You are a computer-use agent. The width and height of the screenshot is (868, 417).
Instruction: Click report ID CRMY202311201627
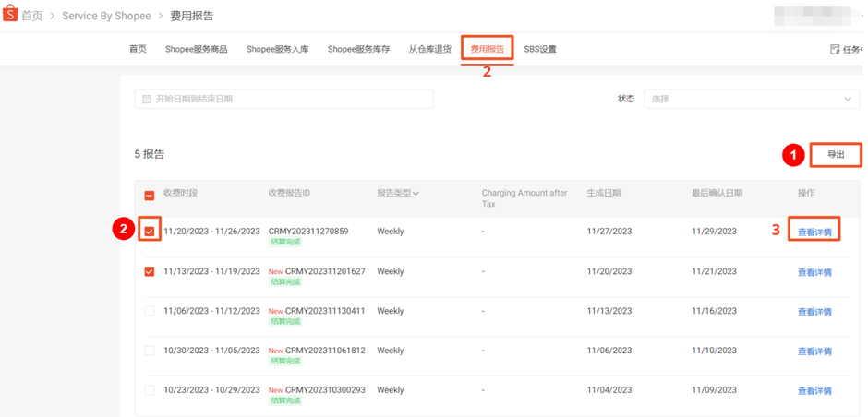coord(325,271)
